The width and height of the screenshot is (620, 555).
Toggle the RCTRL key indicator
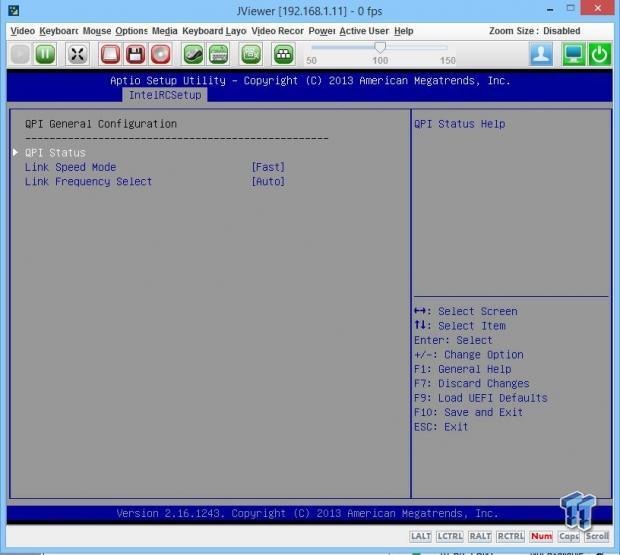(510, 536)
